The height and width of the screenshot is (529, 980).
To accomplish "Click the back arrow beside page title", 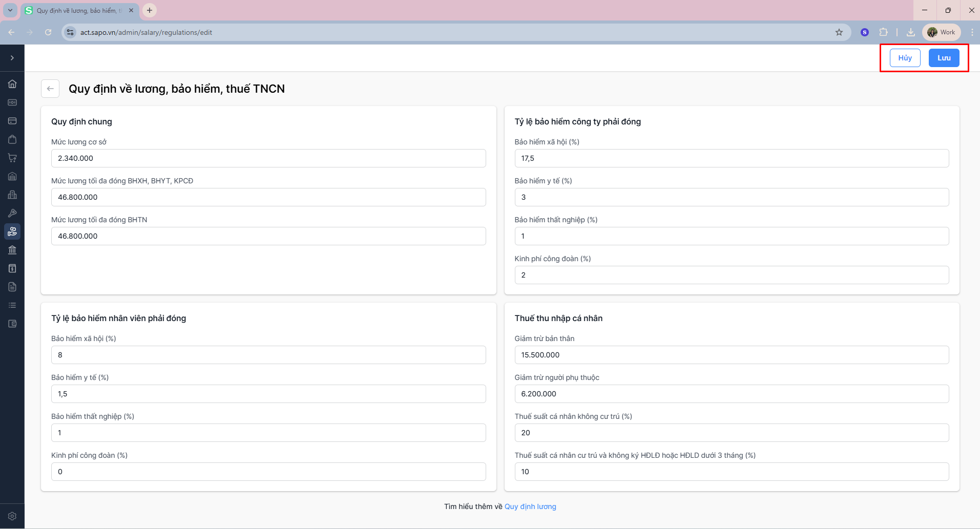I will tap(50, 89).
